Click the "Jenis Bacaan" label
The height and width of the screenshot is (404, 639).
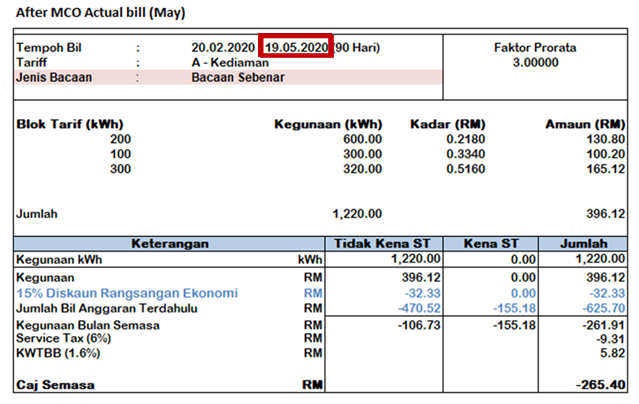(x=54, y=77)
